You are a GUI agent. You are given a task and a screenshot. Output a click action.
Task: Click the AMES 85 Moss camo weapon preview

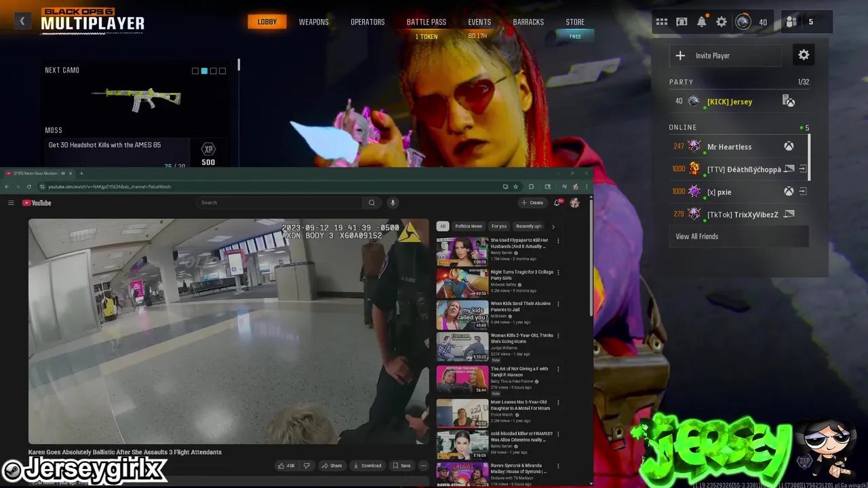click(136, 100)
